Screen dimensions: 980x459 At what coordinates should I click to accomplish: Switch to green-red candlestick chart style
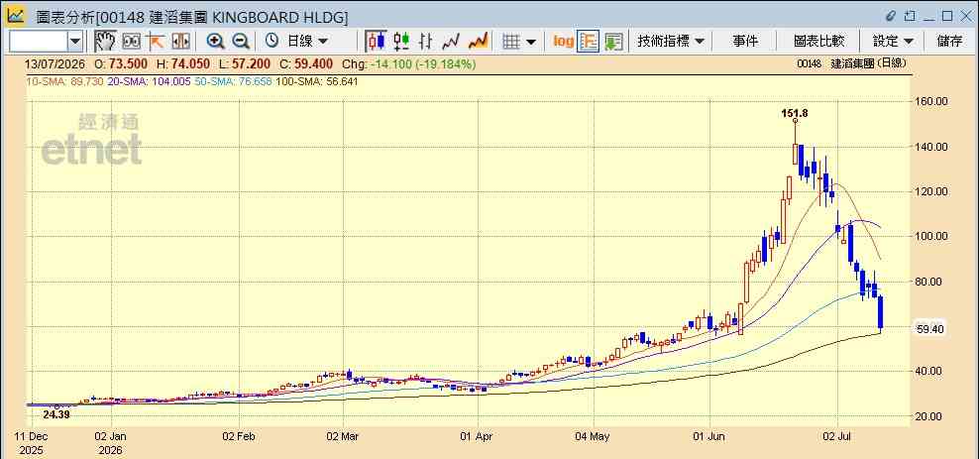401,42
